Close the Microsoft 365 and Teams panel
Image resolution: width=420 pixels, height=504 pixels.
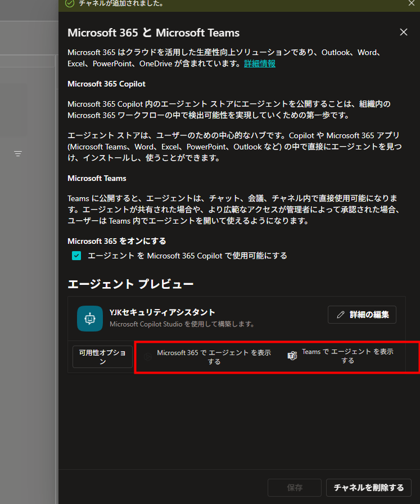click(x=403, y=32)
